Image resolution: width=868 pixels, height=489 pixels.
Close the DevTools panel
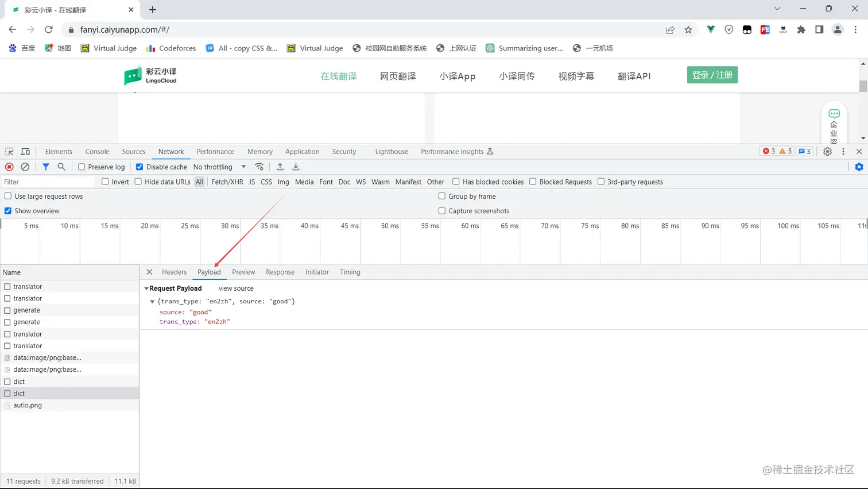(859, 152)
